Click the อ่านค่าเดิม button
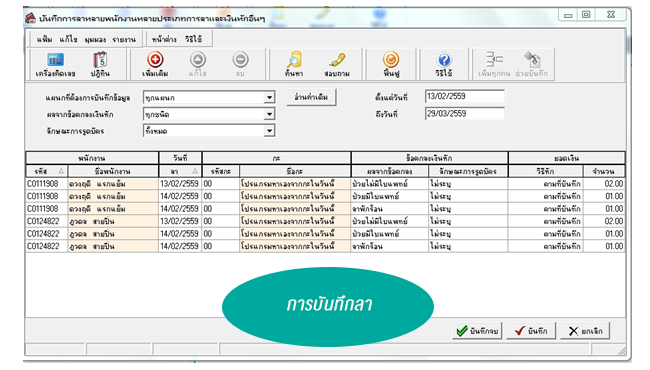The width and height of the screenshot is (650, 370). [311, 97]
